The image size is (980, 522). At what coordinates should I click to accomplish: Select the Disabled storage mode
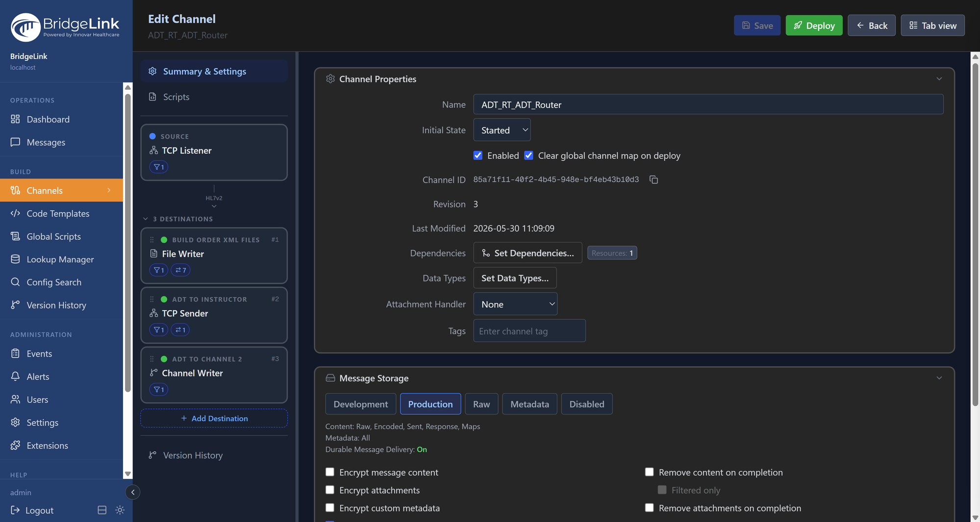587,404
